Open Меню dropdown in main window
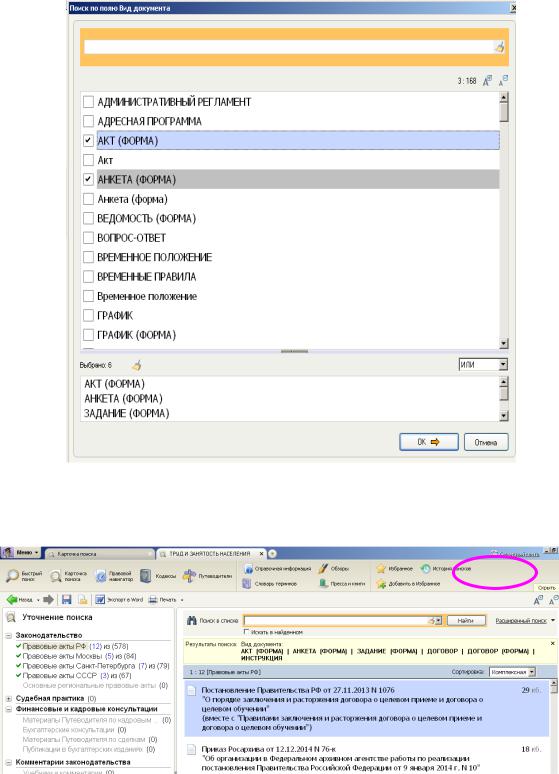Image resolution: width=559 pixels, height=774 pixels. pos(21,553)
